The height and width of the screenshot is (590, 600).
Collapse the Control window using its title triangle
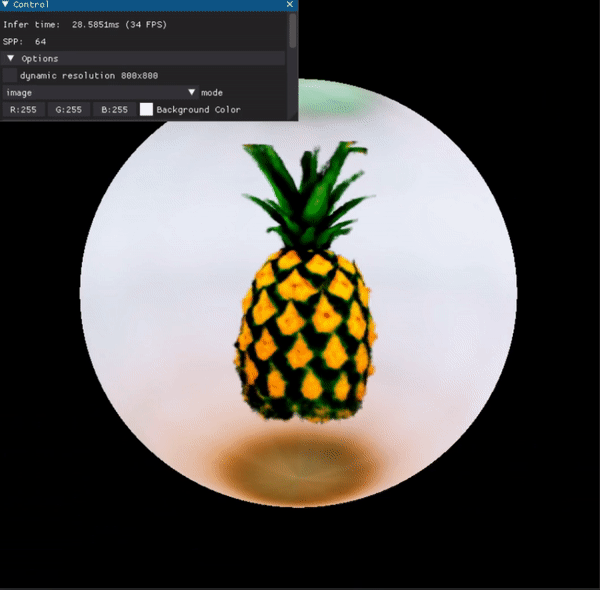pyautogui.click(x=7, y=6)
